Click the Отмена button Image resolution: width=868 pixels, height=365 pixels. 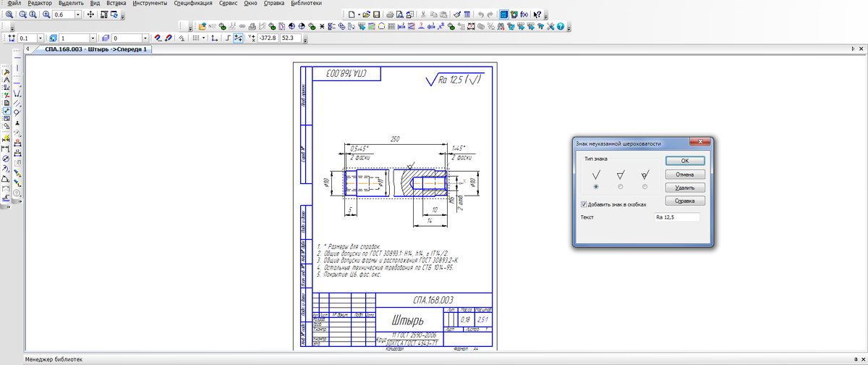[684, 174]
